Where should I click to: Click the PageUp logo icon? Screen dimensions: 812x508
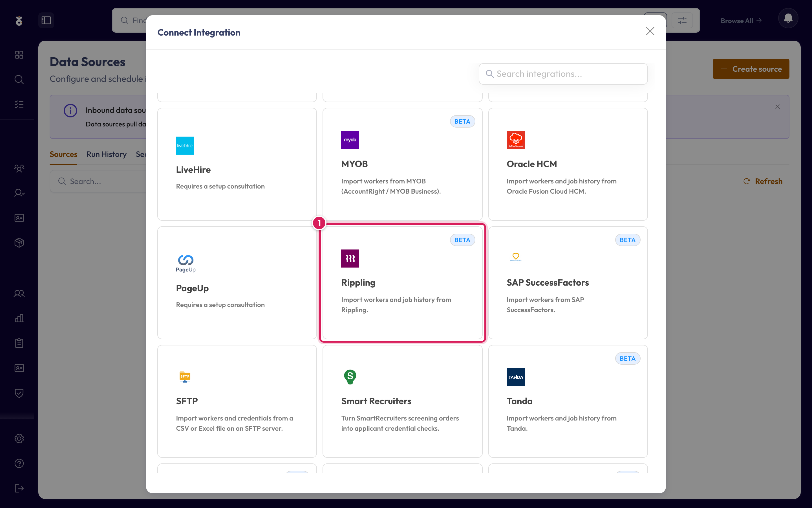186,263
